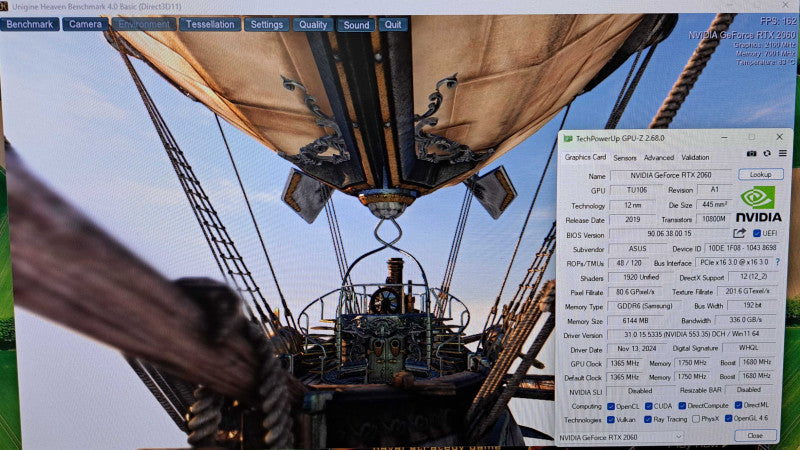Click the Digital Signature WHQL value
The height and width of the screenshot is (450, 800).
(748, 347)
